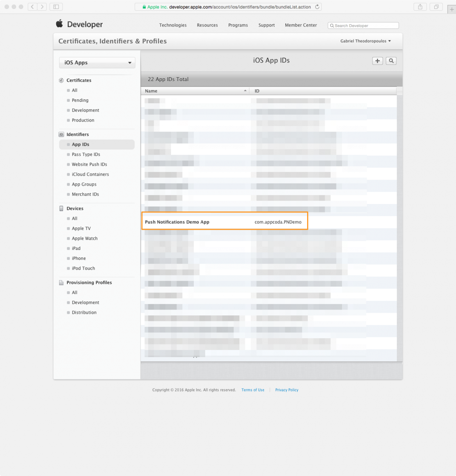Viewport: 456px width, 476px height.
Task: Open a new tab with the plus icon
Action: coord(451,9)
